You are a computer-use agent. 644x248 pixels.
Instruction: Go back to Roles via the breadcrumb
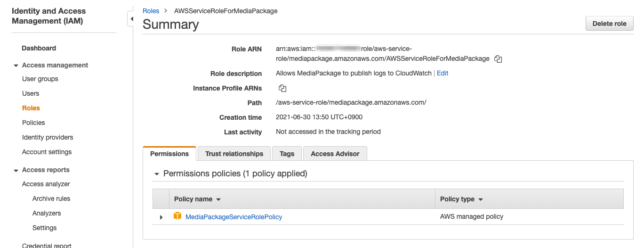tap(151, 11)
